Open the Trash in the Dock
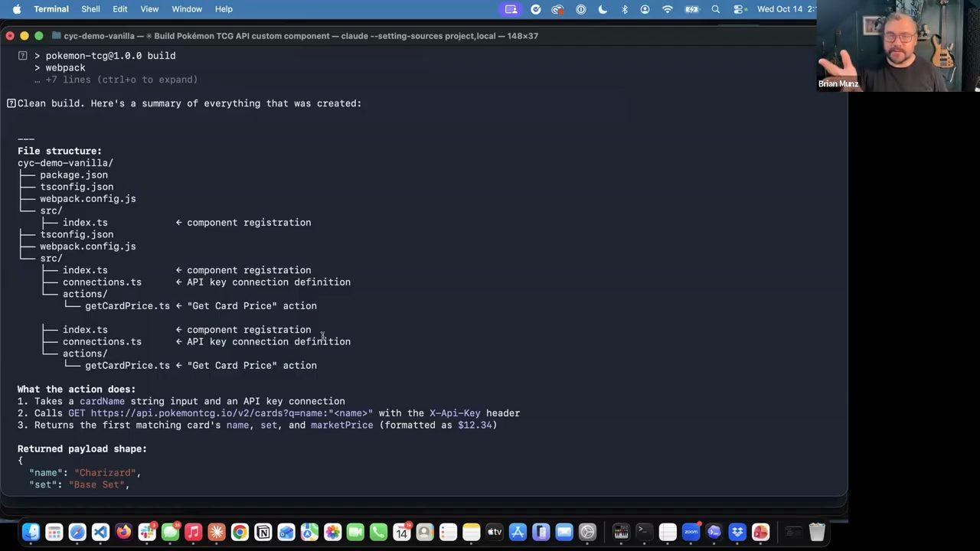 817,532
